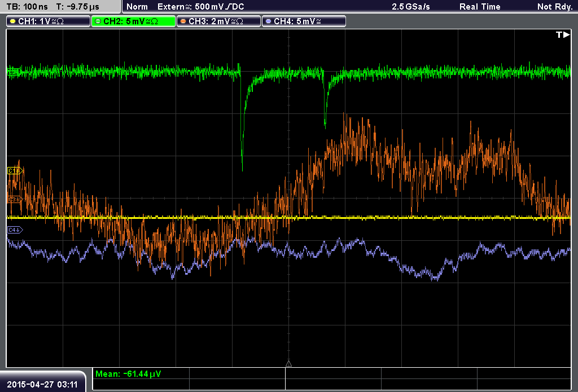The image size is (578, 392).
Task: Click the green C2 ground level marker
Action: [14, 72]
